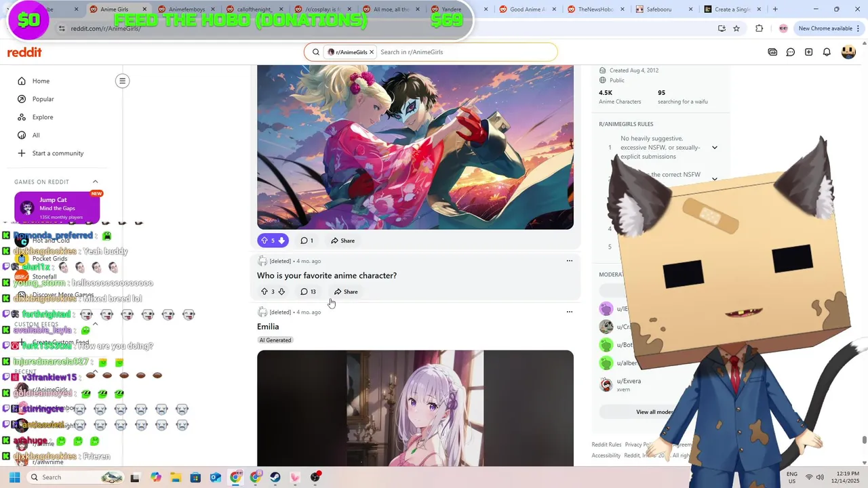Upvote the favorite anime character post
Image resolution: width=868 pixels, height=488 pixels.
tap(264, 291)
